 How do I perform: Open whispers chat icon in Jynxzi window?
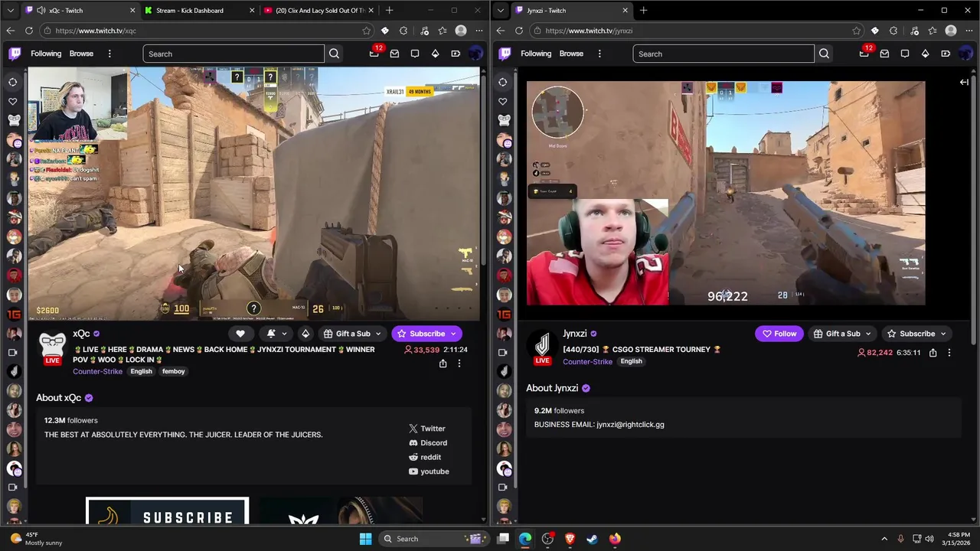[905, 54]
